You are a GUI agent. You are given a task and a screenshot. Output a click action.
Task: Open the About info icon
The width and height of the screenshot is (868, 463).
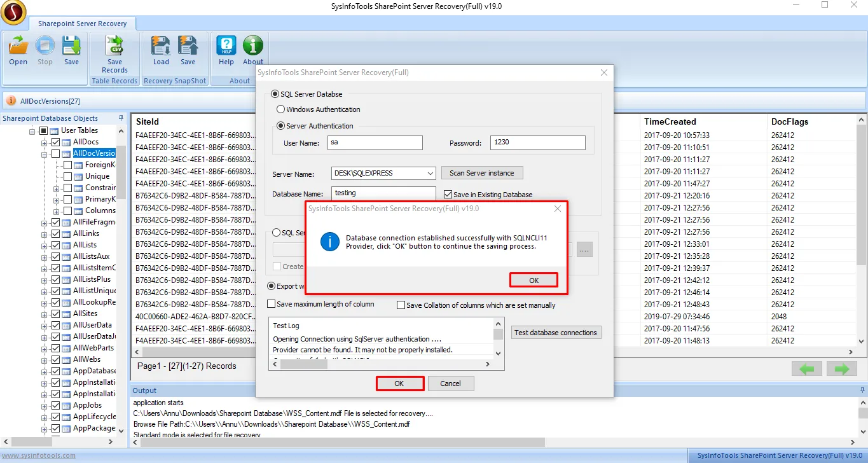(x=253, y=46)
